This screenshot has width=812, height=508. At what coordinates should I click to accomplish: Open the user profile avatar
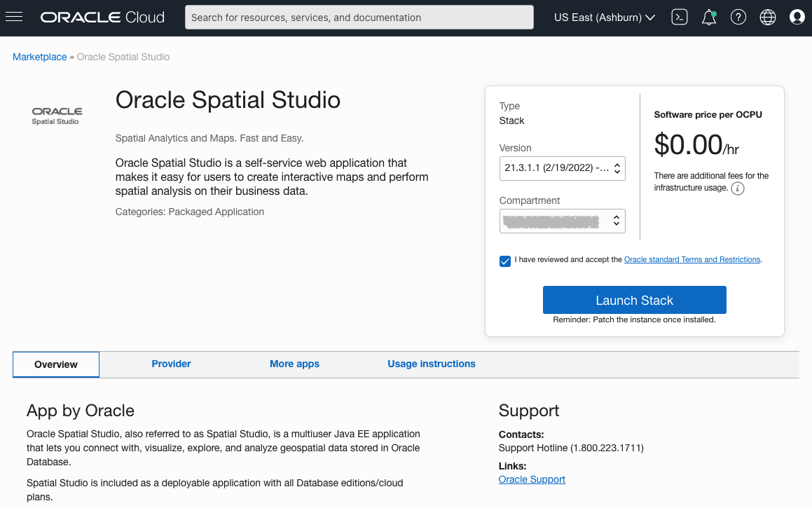pos(797,17)
